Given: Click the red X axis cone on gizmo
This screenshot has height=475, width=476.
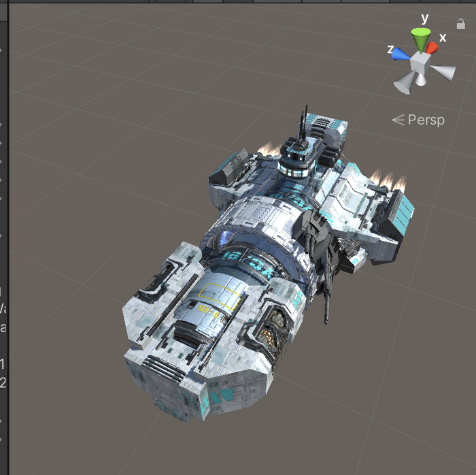Looking at the screenshot, I should point(432,48).
